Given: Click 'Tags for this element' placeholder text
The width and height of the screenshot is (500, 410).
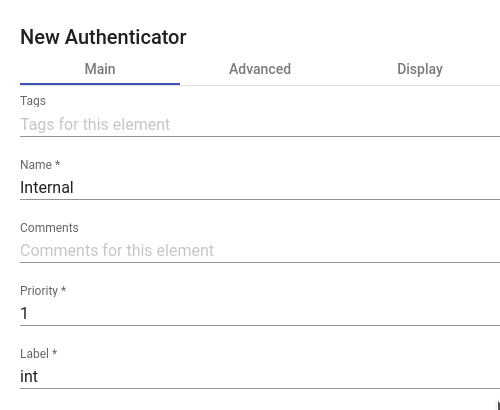Looking at the screenshot, I should click(x=95, y=124).
